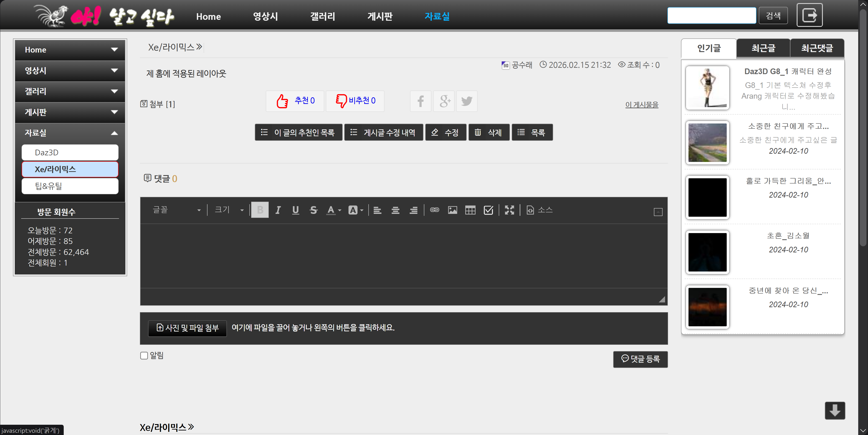Delete the post using the 삭제 button

(x=489, y=132)
